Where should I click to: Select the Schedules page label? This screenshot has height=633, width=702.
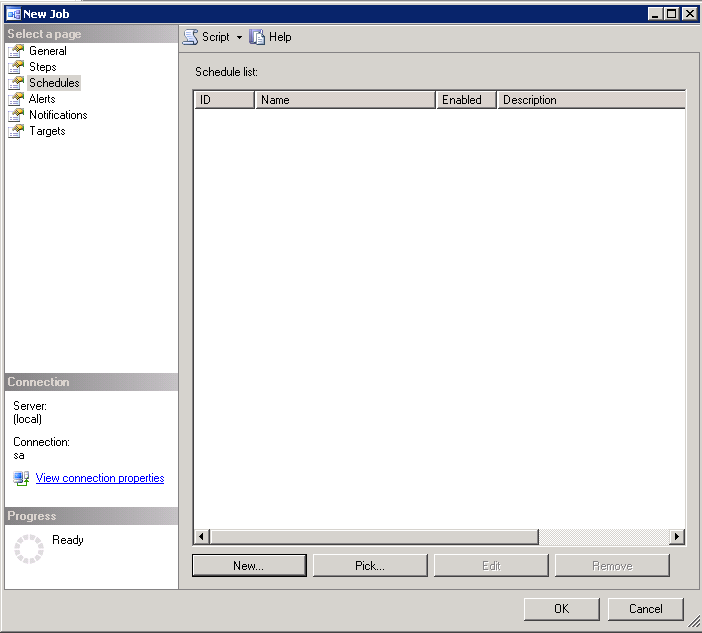[54, 83]
